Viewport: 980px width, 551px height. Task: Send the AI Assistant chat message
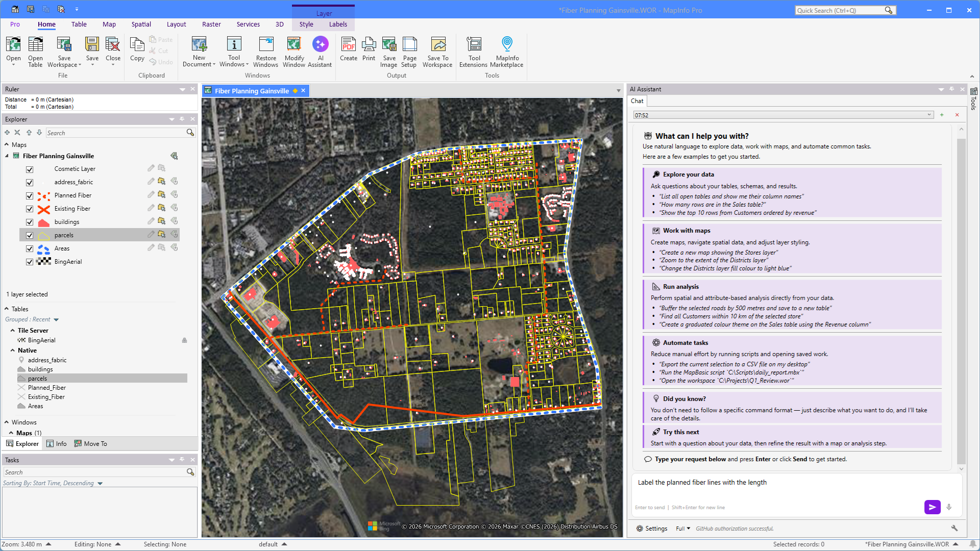tap(932, 507)
